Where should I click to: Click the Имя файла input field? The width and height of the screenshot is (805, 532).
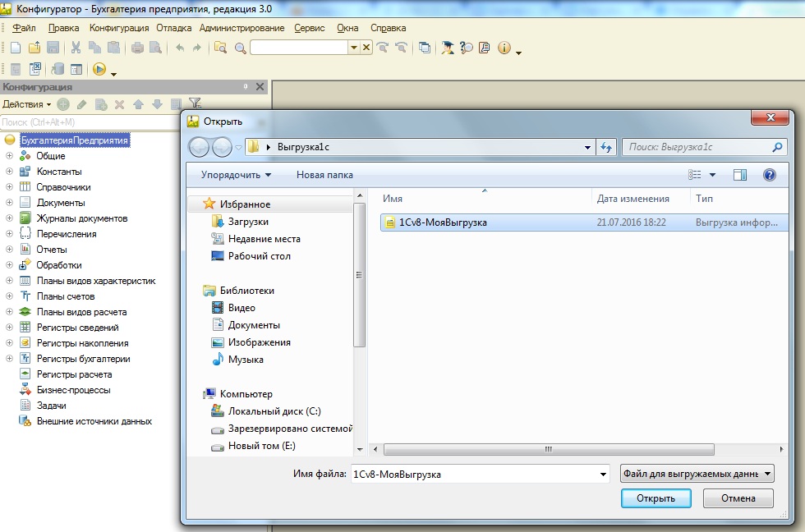click(x=480, y=474)
